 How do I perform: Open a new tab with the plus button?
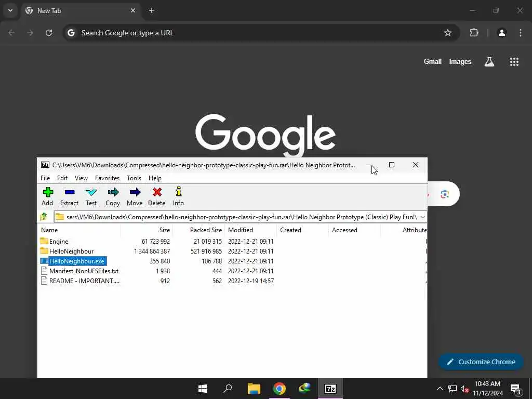pos(152,10)
